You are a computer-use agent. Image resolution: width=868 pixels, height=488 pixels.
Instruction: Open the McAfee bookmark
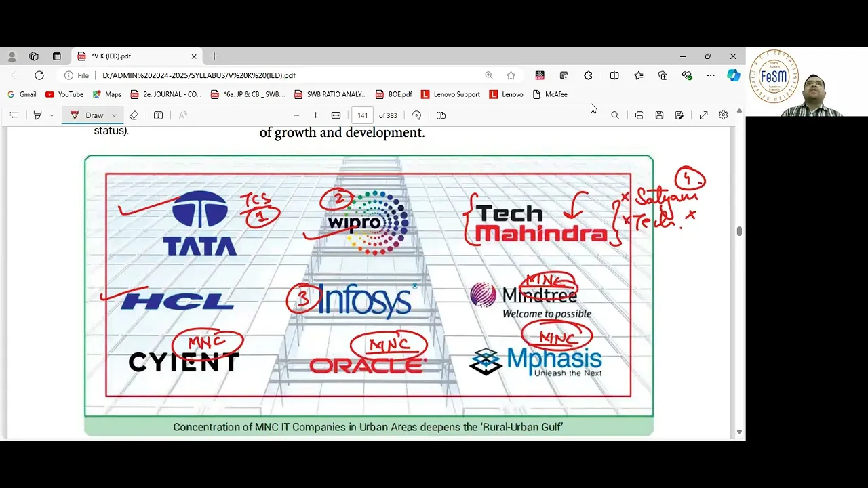(x=550, y=94)
